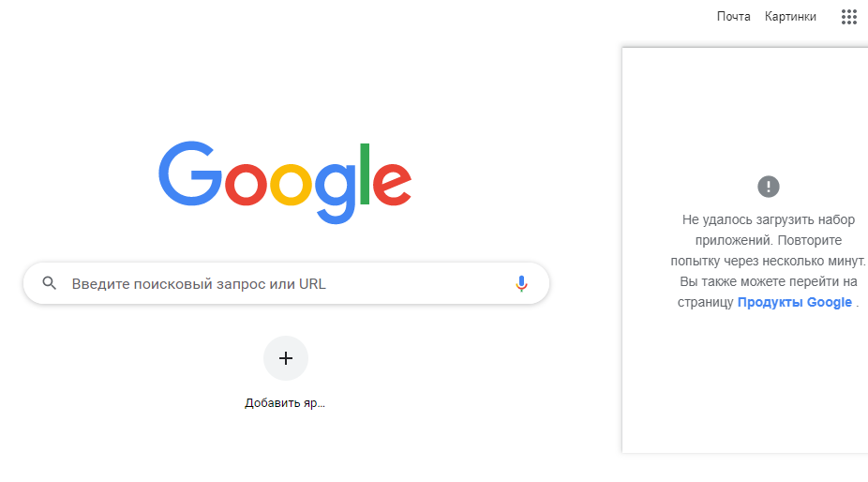Click the 'попытку через несколько минут' text line

[x=769, y=261]
